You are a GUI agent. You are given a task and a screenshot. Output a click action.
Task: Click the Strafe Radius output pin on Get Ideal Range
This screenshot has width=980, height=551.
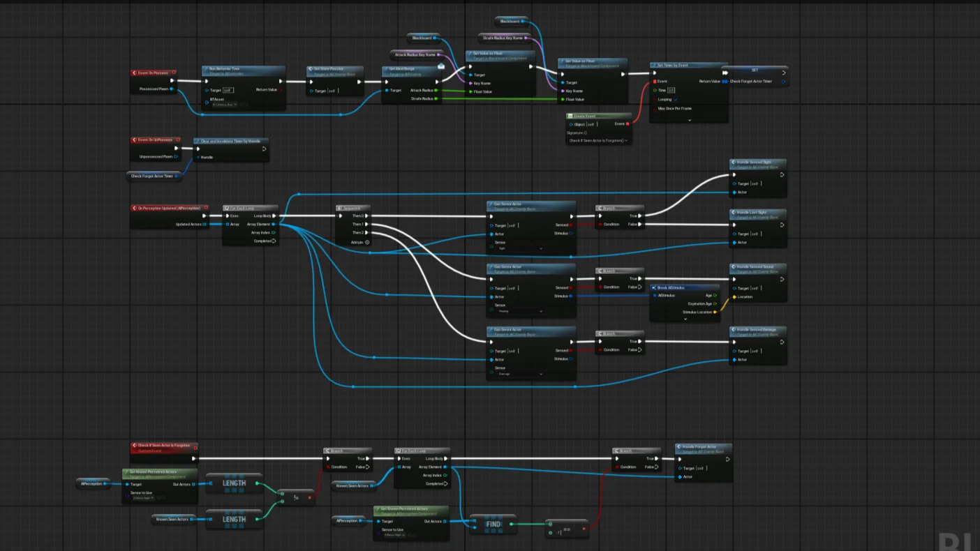coord(436,99)
